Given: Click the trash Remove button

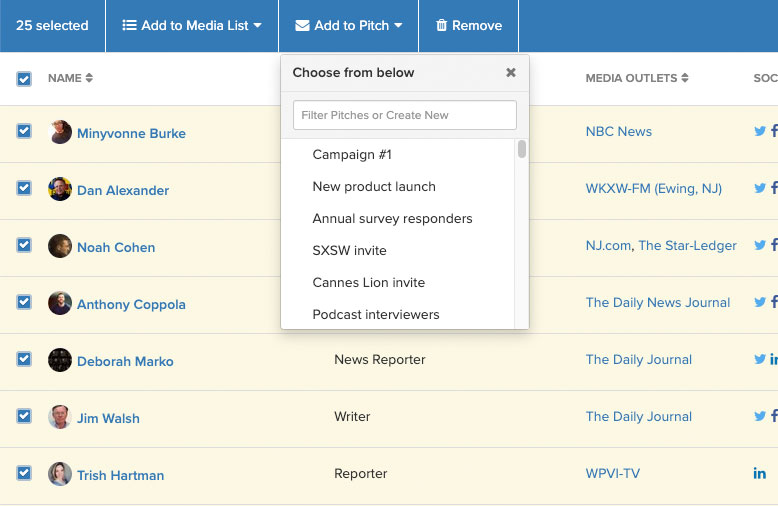Looking at the screenshot, I should (x=469, y=25).
